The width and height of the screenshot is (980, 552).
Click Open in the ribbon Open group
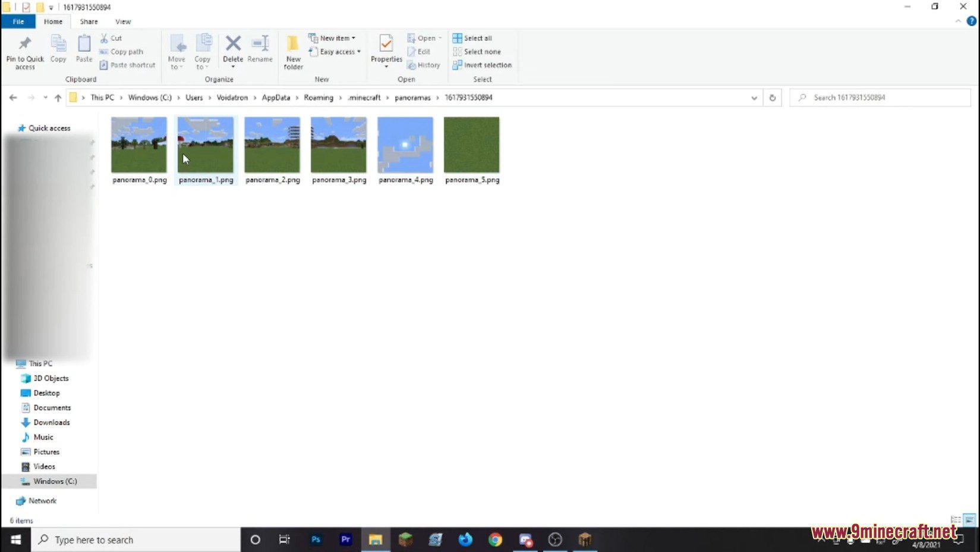pos(424,38)
